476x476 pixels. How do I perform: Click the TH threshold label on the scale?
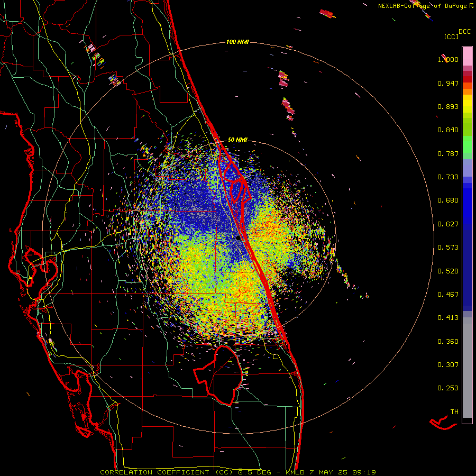click(454, 412)
